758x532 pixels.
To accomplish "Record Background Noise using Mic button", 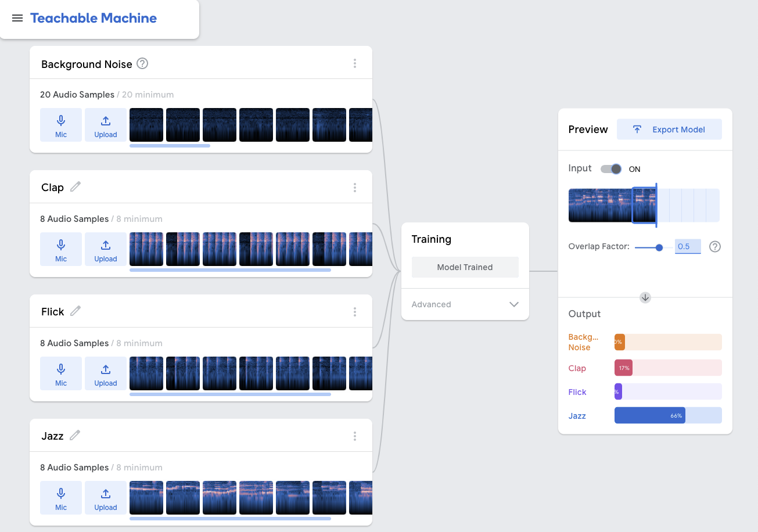I will [61, 125].
